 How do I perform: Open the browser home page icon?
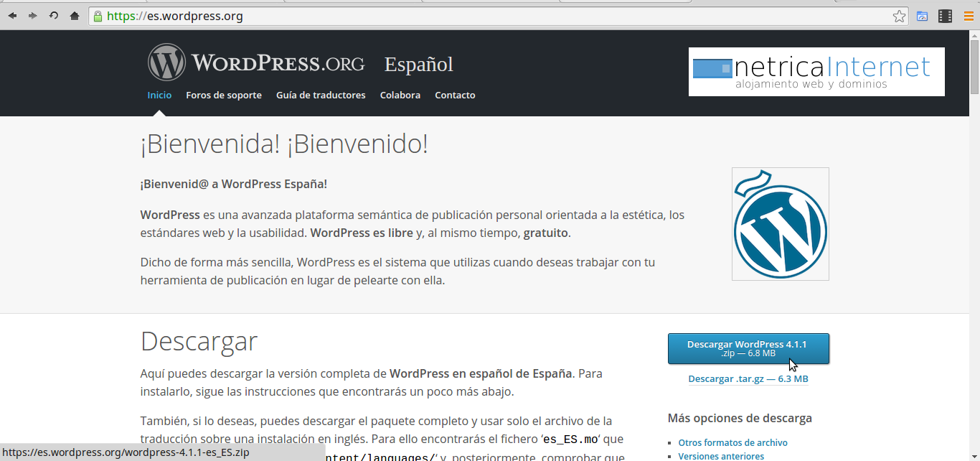75,16
